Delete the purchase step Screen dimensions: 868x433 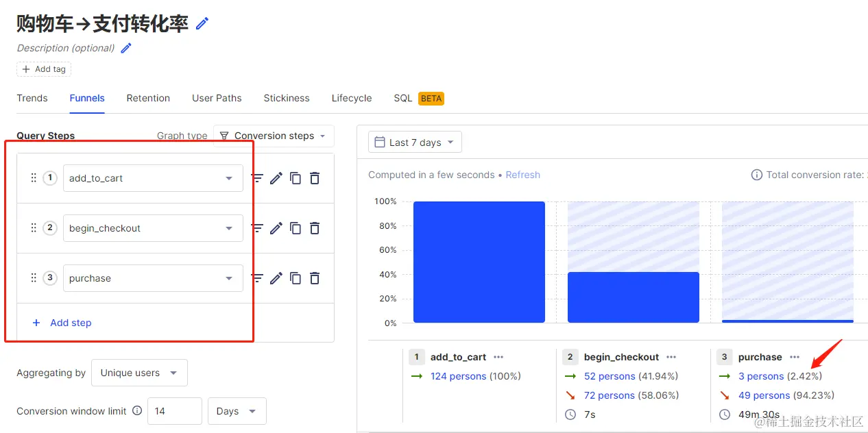[315, 278]
